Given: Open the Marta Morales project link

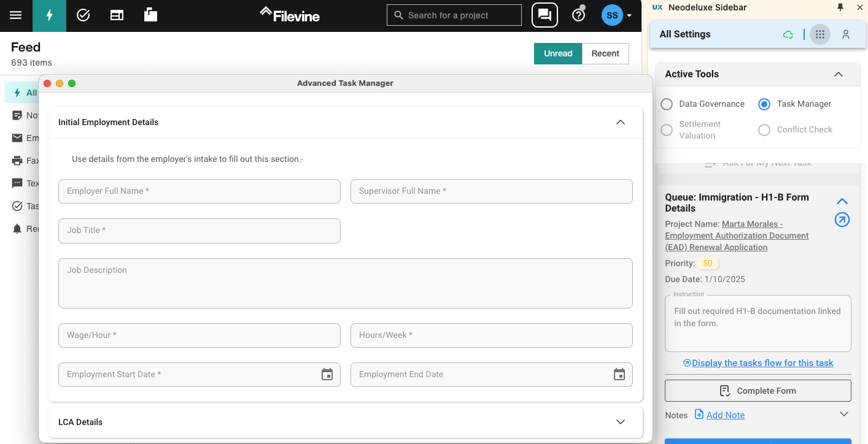Looking at the screenshot, I should pos(737,235).
